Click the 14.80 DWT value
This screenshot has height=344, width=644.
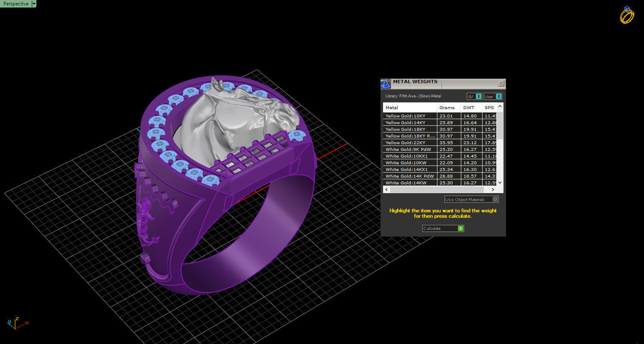point(470,116)
